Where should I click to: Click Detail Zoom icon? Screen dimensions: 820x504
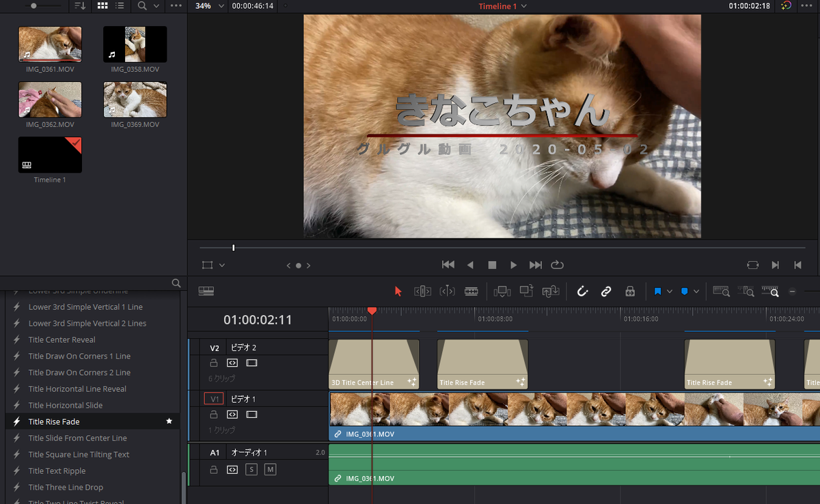(746, 292)
